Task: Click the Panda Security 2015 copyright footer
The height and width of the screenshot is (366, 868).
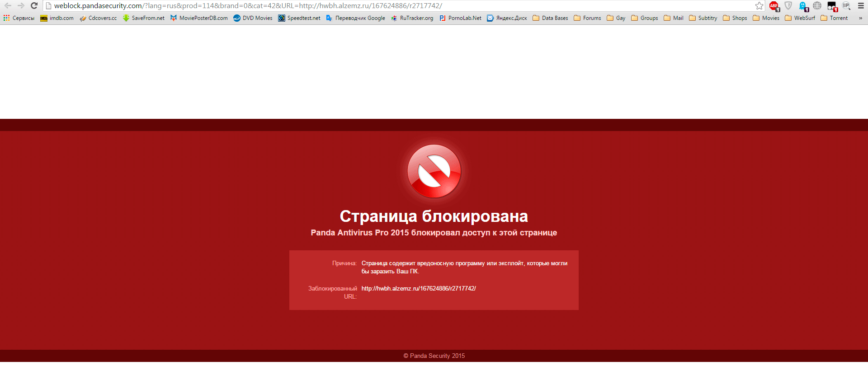Action: [434, 356]
